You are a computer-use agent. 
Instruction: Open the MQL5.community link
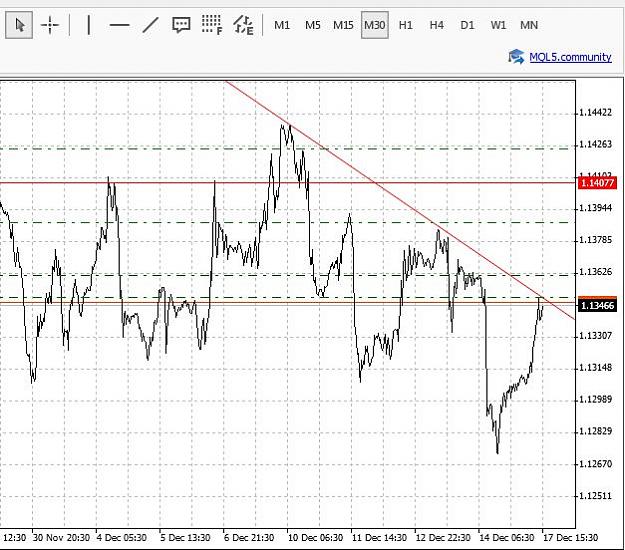pyautogui.click(x=570, y=57)
